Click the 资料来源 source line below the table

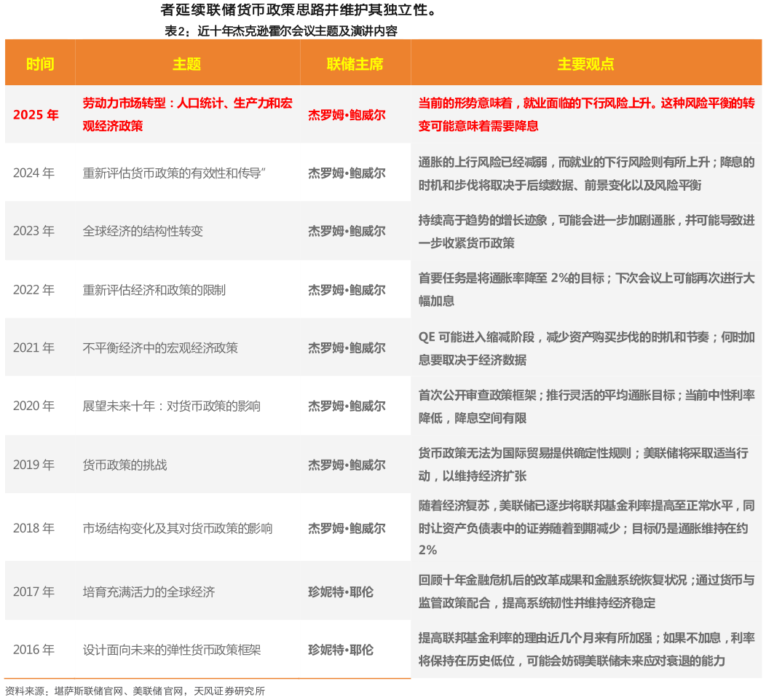coord(135,691)
